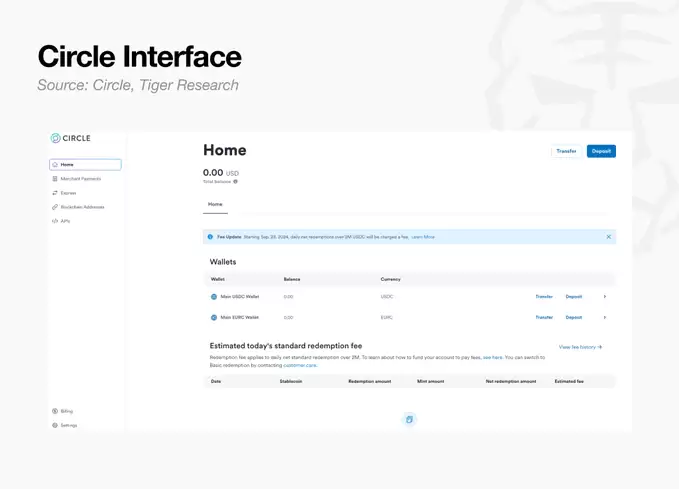Image resolution: width=679 pixels, height=489 pixels.
Task: Click the blue Deposit button at top
Action: click(601, 151)
